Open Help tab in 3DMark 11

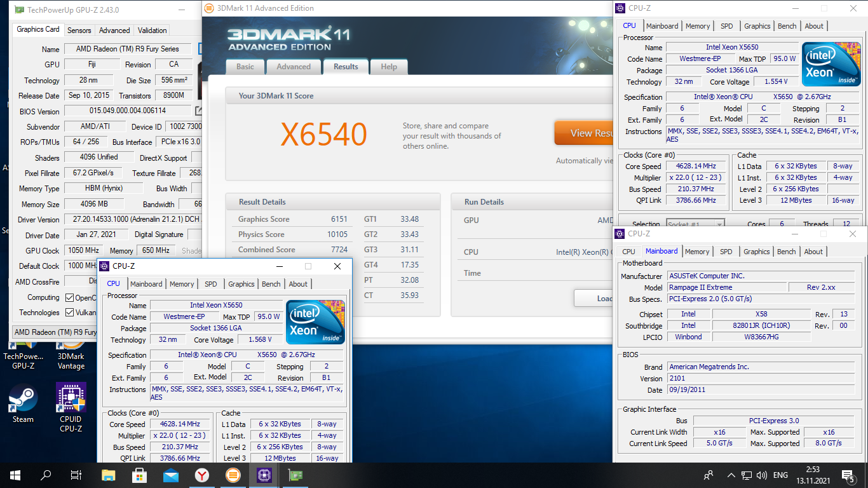(389, 67)
